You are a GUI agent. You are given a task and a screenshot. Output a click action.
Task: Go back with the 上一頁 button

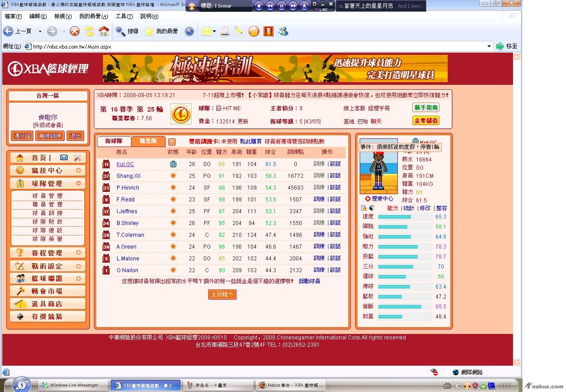coord(18,31)
